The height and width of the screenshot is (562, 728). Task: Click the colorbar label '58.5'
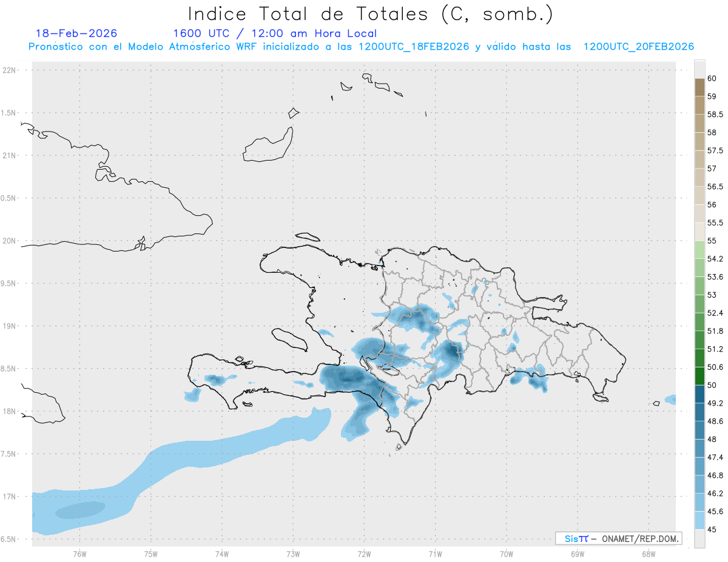[715, 114]
